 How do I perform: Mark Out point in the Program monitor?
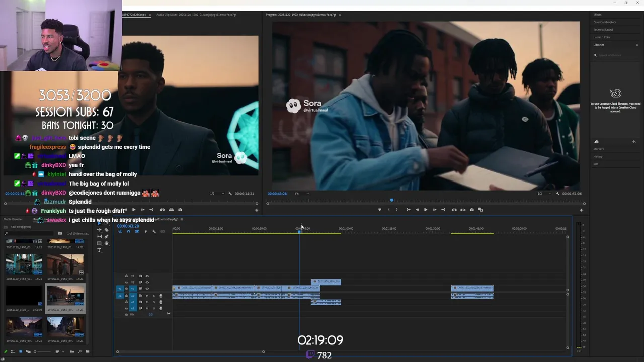tap(397, 210)
